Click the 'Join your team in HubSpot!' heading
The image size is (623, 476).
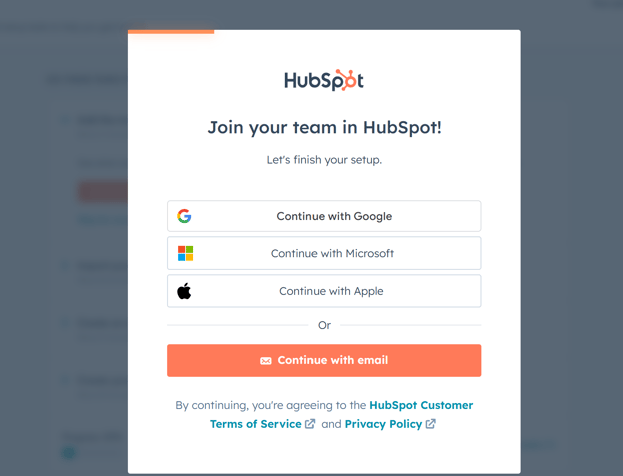point(324,128)
